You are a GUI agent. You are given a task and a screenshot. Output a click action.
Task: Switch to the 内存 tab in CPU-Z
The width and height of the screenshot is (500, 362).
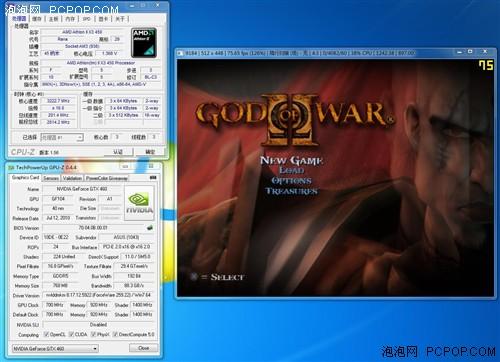point(70,19)
